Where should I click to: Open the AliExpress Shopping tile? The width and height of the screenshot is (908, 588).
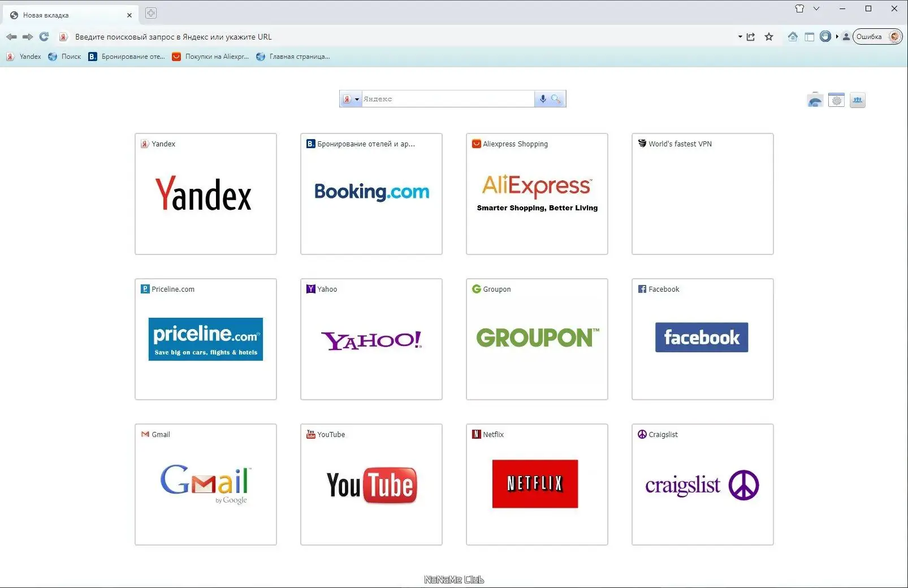coord(537,194)
